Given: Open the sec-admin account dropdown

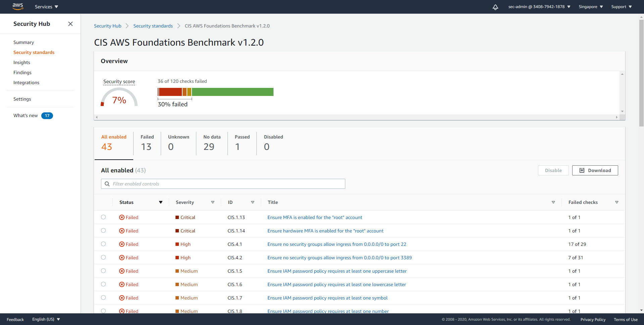Looking at the screenshot, I should [x=539, y=7].
